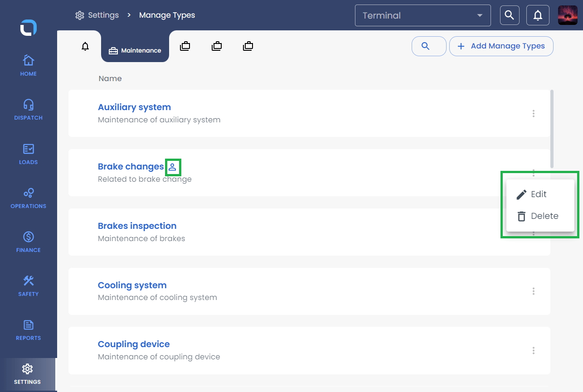Open notifications bell in header
This screenshot has width=583, height=392.
pyautogui.click(x=538, y=15)
